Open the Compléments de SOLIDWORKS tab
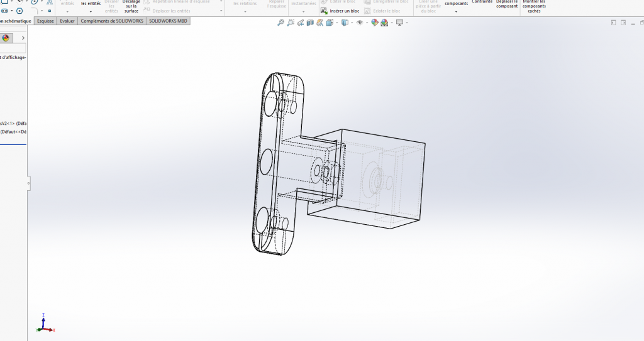 point(112,21)
